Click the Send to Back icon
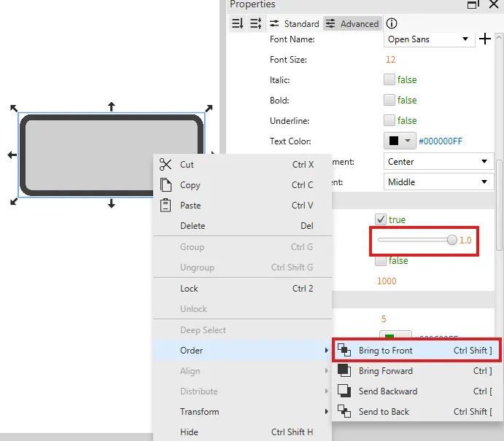Viewport: 504px width, 441px height. (x=345, y=412)
